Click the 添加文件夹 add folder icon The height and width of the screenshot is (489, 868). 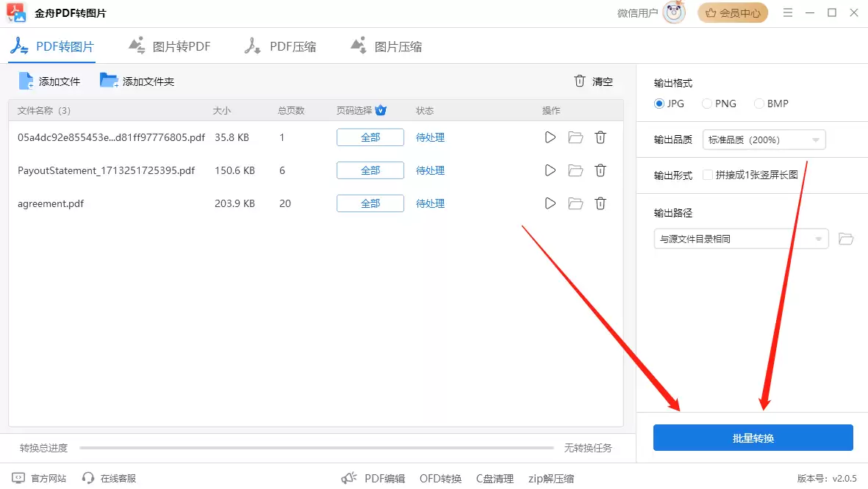point(109,81)
